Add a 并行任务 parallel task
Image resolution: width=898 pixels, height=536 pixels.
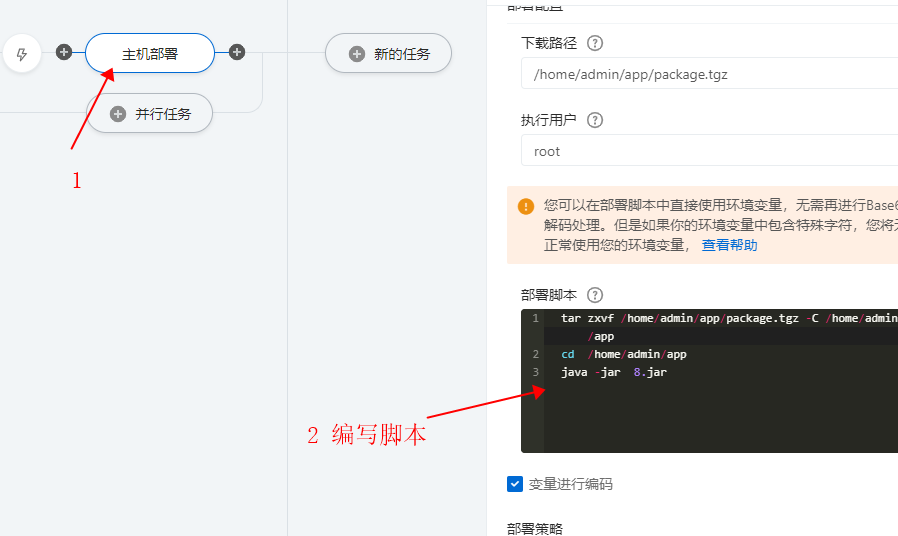[149, 113]
